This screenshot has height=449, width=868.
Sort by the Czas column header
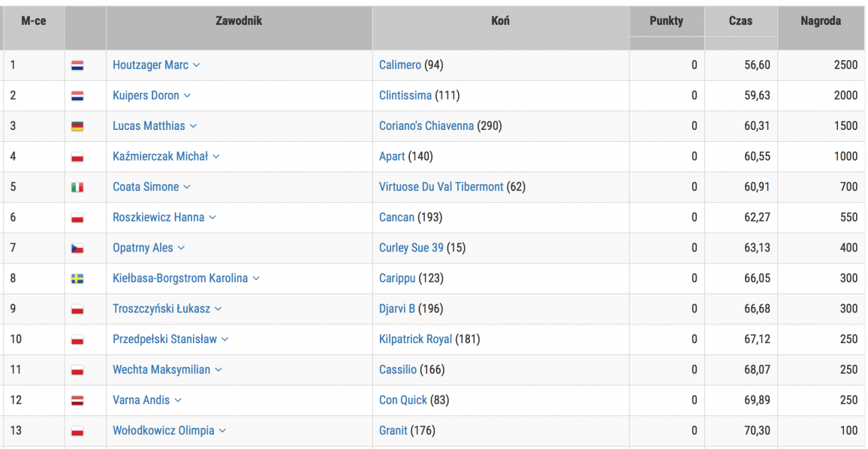(x=740, y=22)
